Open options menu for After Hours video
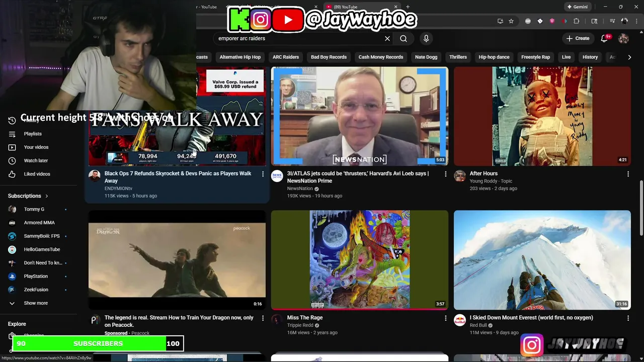The height and width of the screenshot is (362, 644). [x=628, y=174]
